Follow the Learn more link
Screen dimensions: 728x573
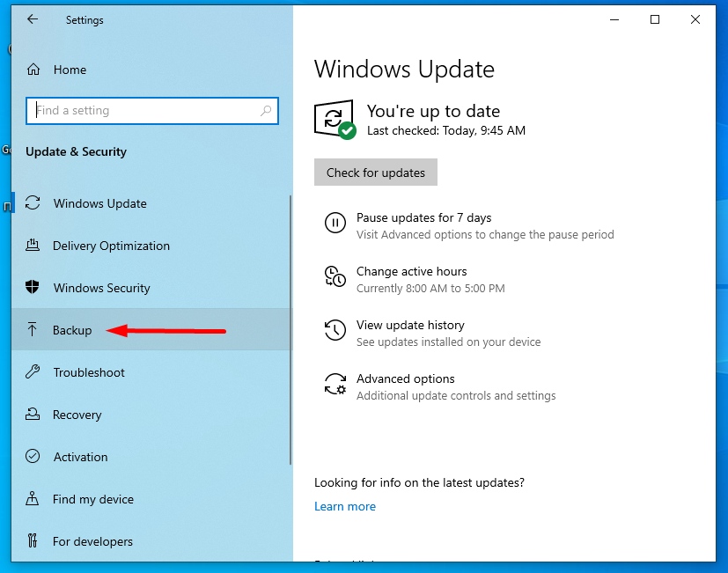(344, 506)
